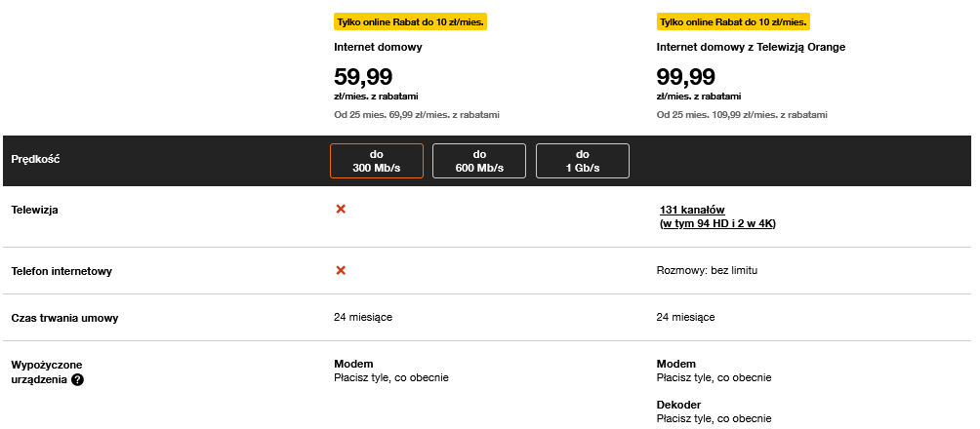The image size is (980, 429).
Task: Click the Internet domowy plan title
Action: click(378, 47)
